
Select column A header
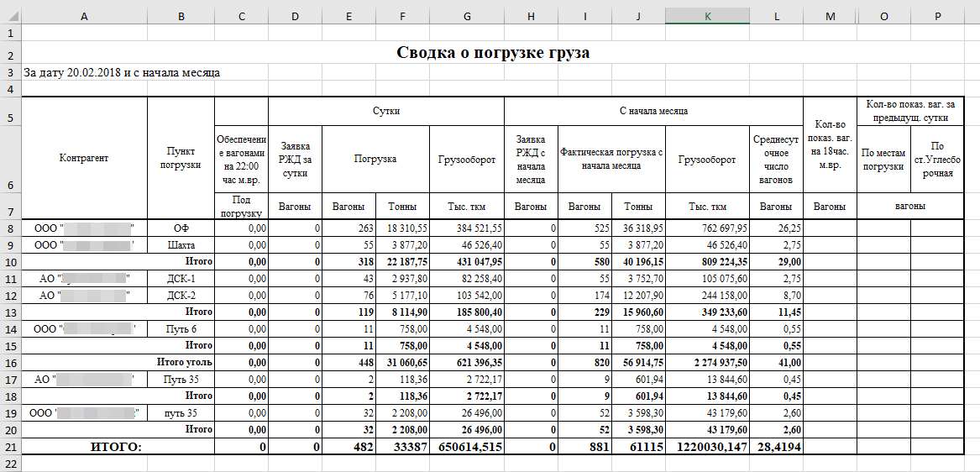[x=84, y=17]
